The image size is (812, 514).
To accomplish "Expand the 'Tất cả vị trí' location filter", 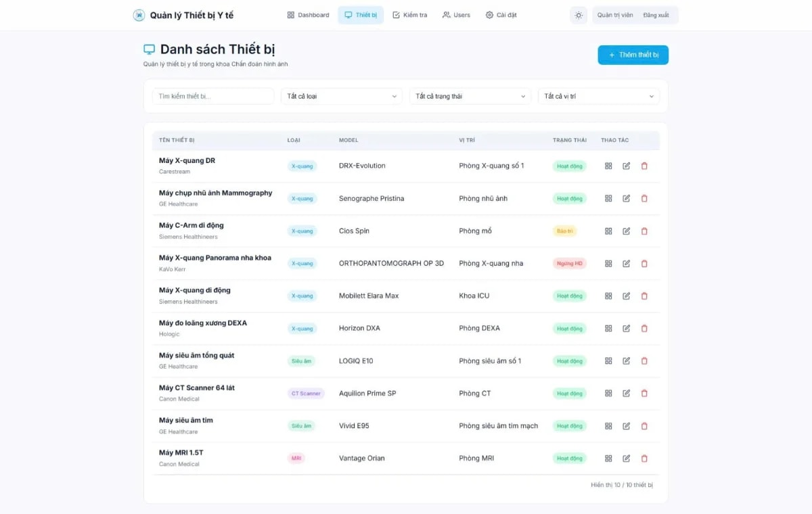I will pyautogui.click(x=598, y=96).
